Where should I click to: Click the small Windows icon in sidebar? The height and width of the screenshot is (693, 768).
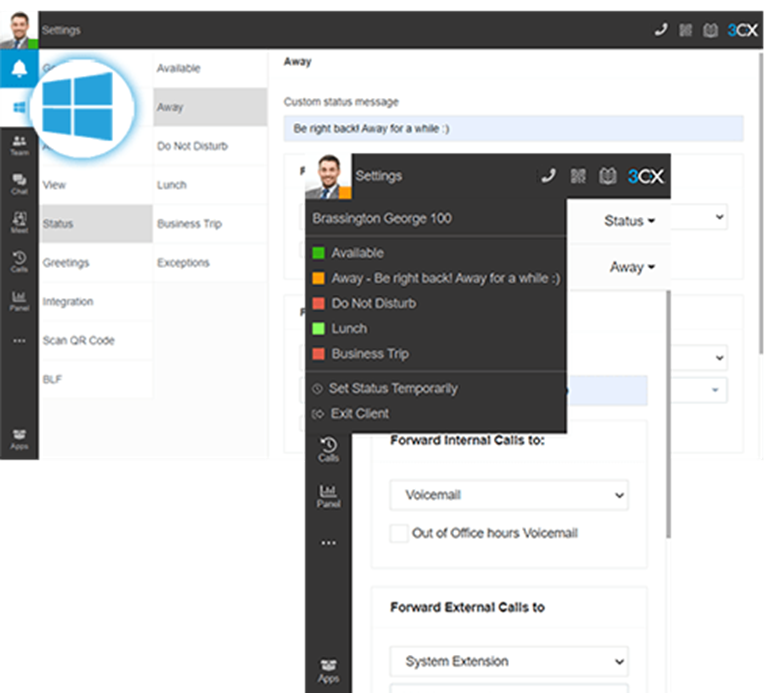coord(19,107)
